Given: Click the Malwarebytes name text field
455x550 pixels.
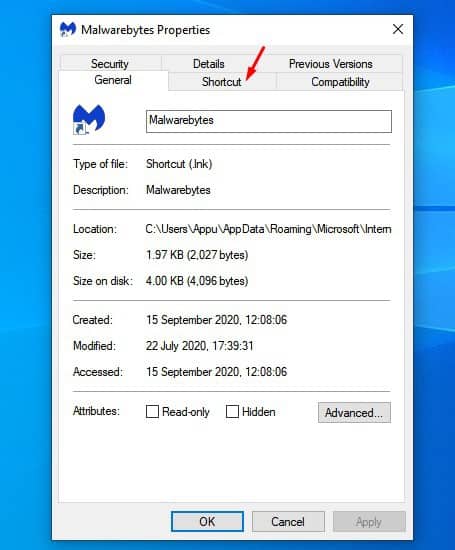Looking at the screenshot, I should (x=269, y=121).
